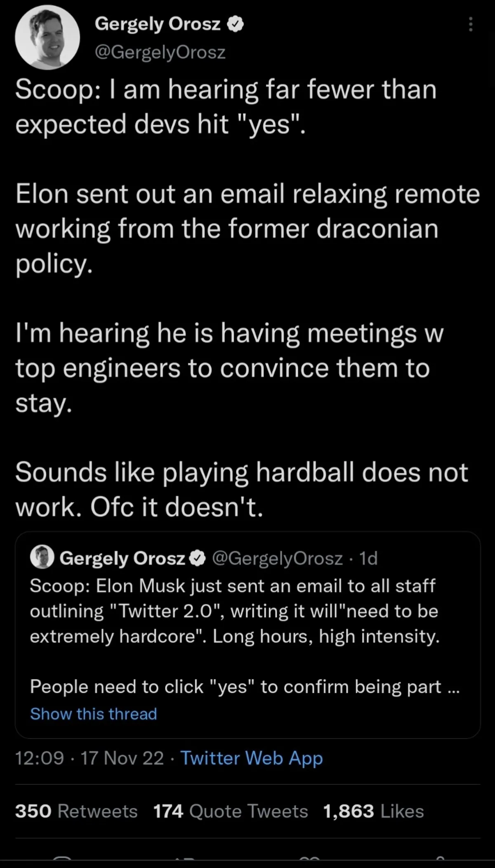Open the three-dot more options menu

click(470, 25)
